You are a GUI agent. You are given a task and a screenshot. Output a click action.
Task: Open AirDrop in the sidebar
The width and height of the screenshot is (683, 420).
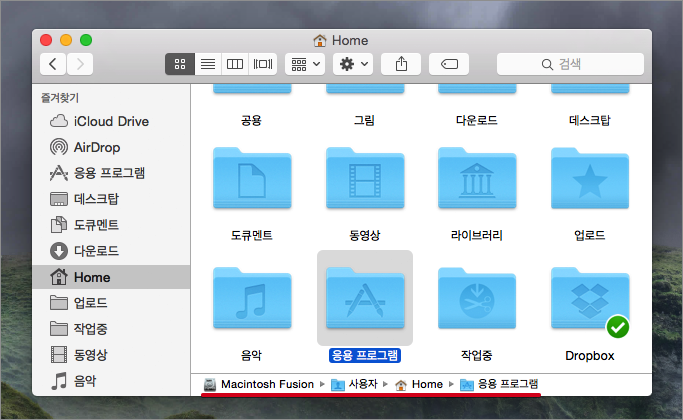pos(111,147)
